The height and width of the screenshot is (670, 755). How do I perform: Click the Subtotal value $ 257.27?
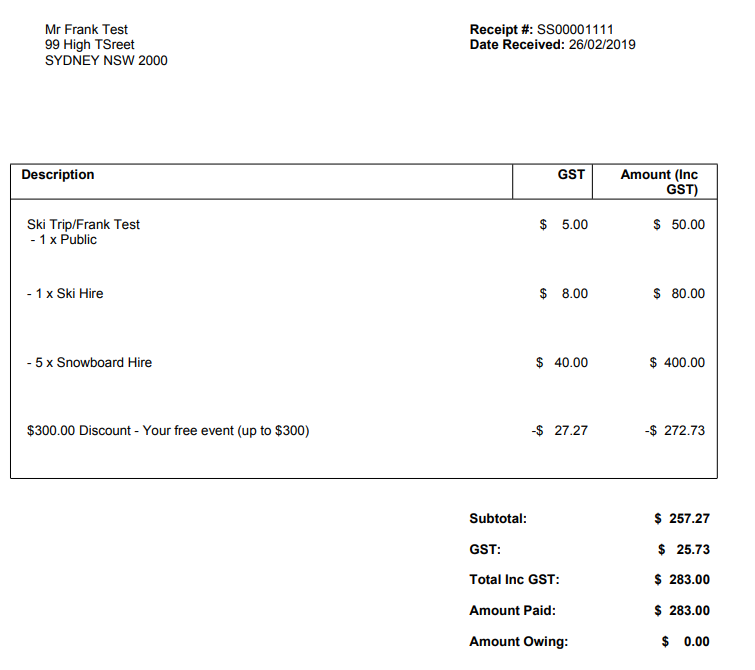tap(682, 518)
